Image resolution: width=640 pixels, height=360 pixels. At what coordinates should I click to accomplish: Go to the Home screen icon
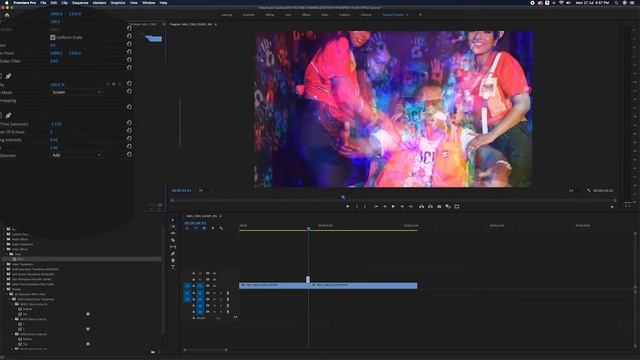7,15
